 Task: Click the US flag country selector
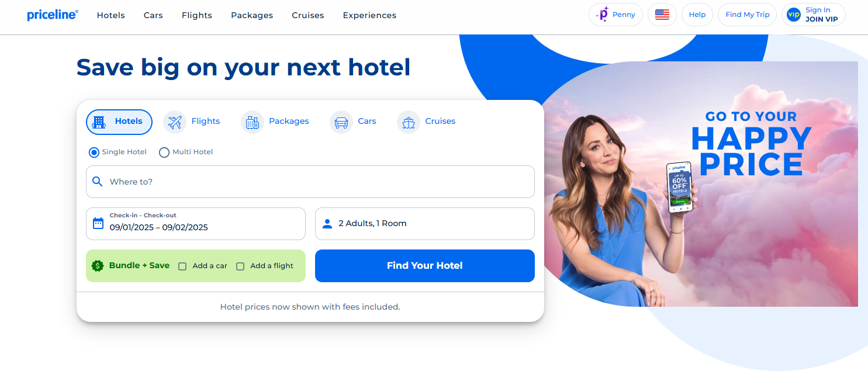tap(662, 15)
